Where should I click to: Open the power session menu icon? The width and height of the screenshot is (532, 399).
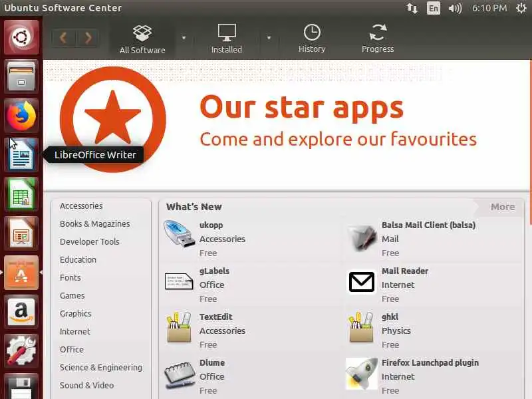pyautogui.click(x=521, y=8)
